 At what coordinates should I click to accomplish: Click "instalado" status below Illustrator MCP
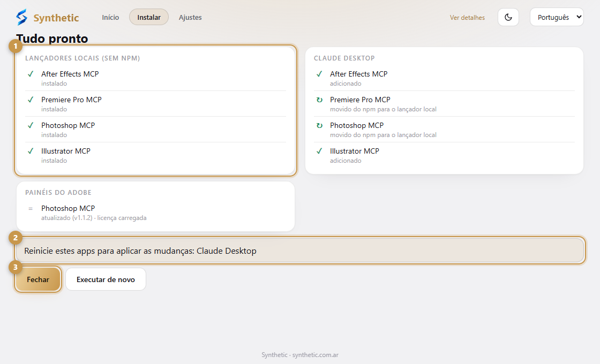(54, 161)
